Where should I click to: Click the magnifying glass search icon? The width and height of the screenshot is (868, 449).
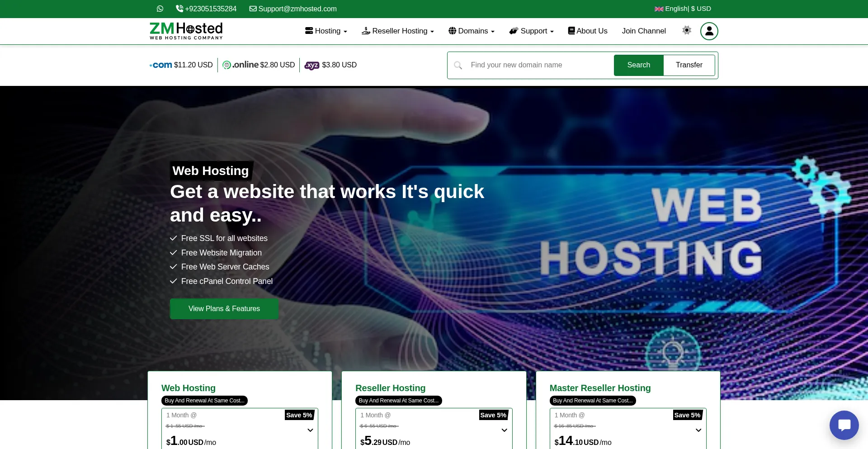[458, 65]
